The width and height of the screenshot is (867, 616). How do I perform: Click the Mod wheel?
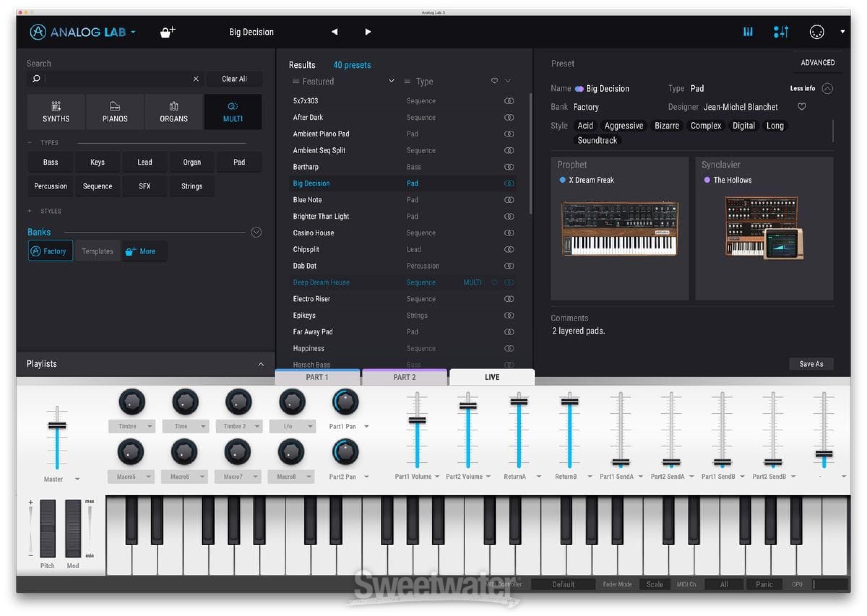[x=73, y=528]
